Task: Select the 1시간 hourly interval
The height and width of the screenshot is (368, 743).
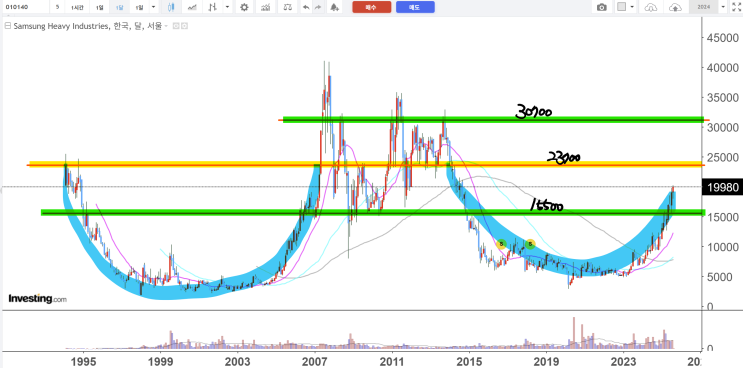Action: coord(77,7)
